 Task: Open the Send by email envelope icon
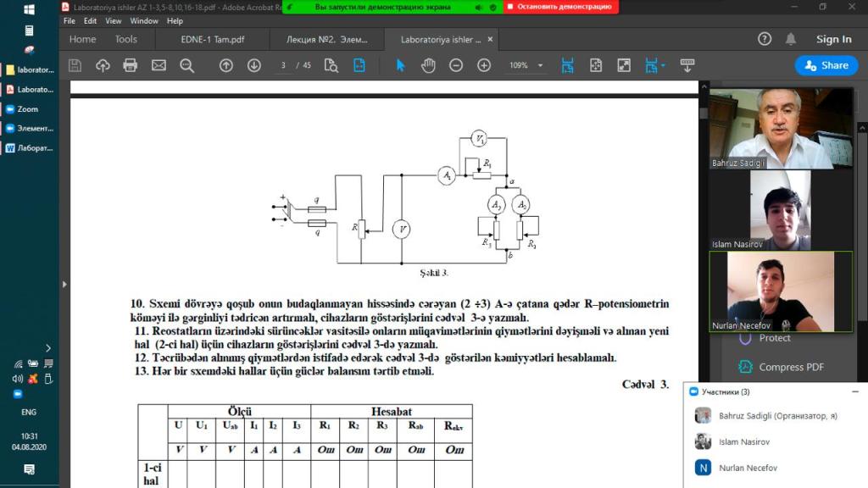point(159,65)
